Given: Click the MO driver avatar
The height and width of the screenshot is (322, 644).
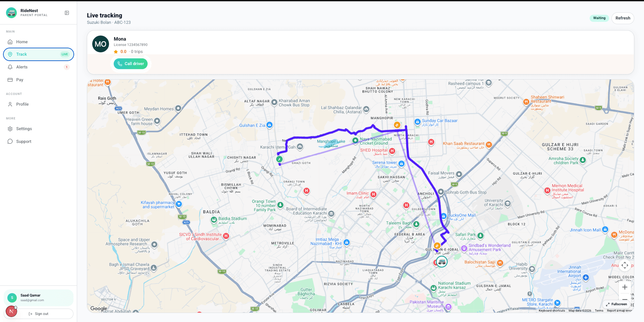Looking at the screenshot, I should [101, 44].
